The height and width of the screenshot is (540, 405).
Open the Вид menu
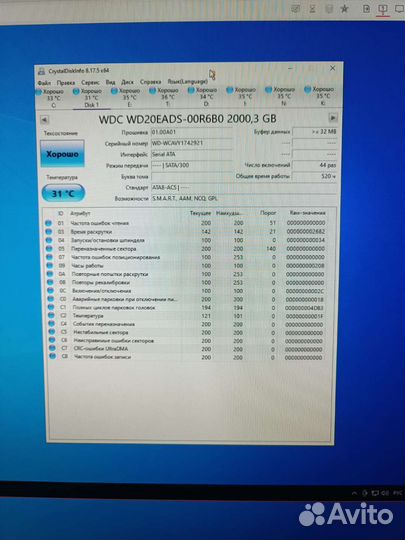110,82
